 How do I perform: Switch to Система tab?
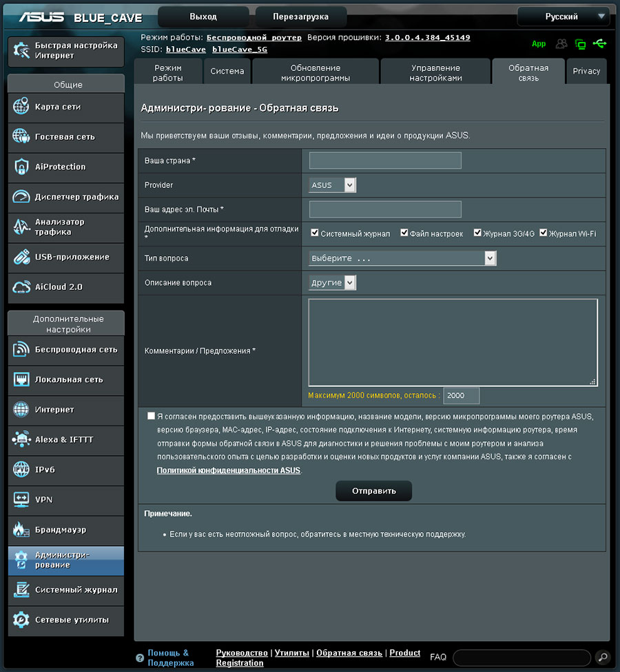[227, 71]
